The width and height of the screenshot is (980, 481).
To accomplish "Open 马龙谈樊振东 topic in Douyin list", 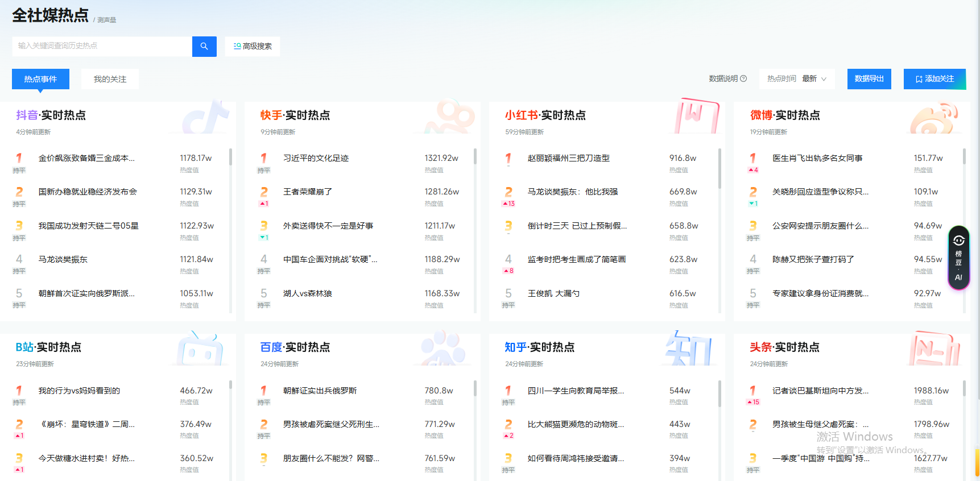I will tap(63, 259).
